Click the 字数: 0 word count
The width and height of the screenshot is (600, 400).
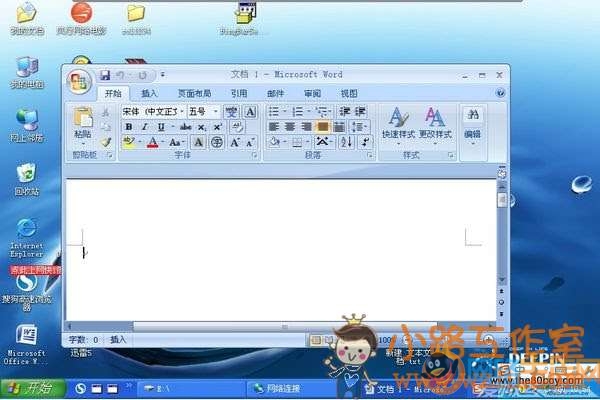tap(83, 340)
